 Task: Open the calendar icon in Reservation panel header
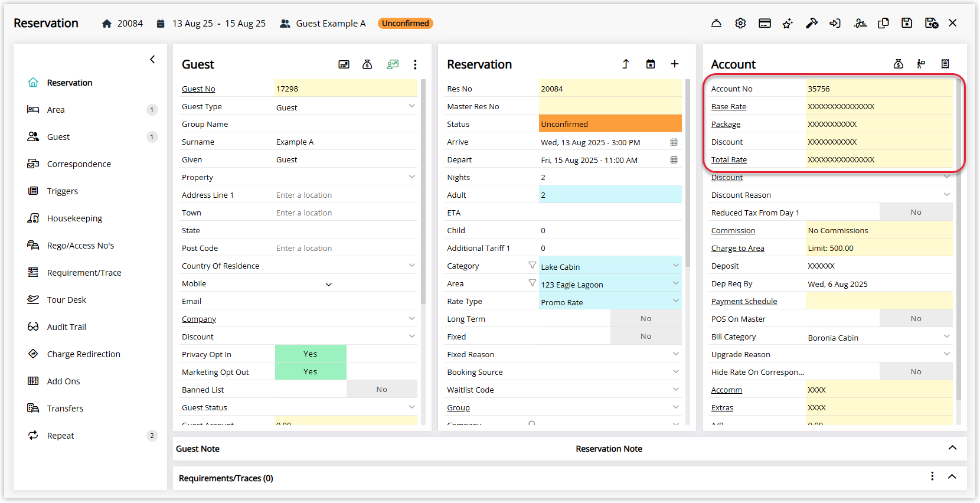[651, 64]
